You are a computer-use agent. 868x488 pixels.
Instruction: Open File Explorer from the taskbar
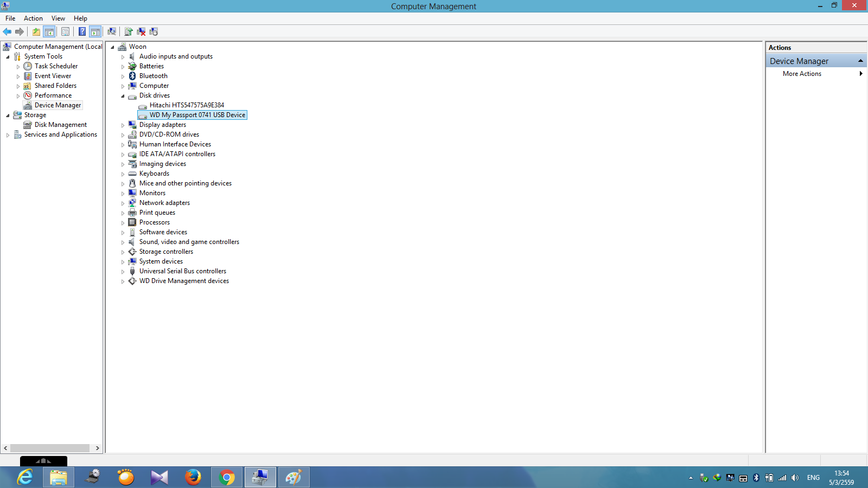59,477
